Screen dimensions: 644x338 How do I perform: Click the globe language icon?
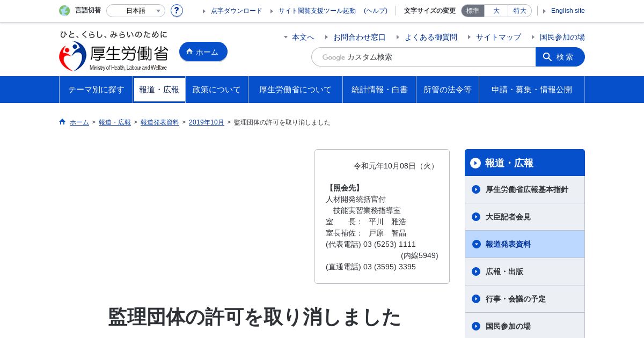point(64,11)
